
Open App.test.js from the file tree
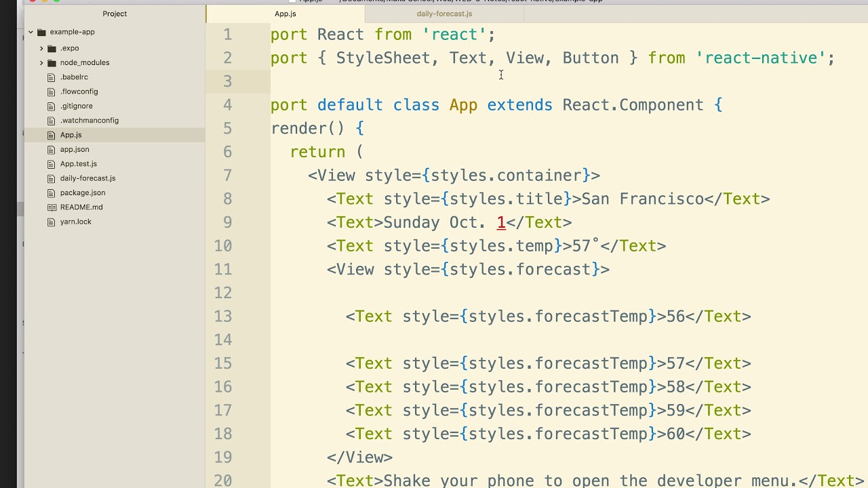click(78, 164)
